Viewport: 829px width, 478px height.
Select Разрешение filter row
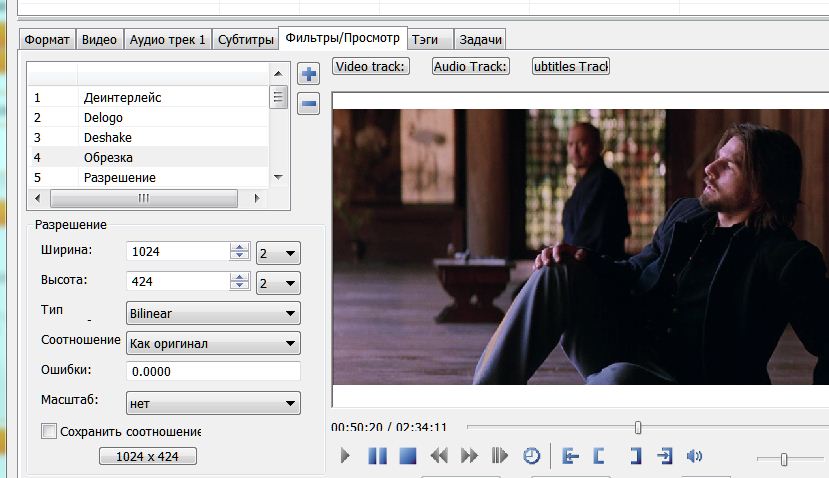(148, 178)
